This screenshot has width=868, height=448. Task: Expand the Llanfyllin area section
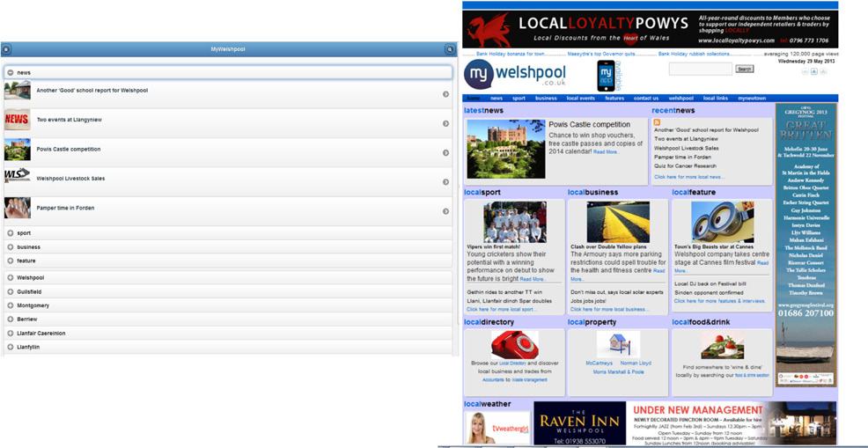click(x=228, y=347)
